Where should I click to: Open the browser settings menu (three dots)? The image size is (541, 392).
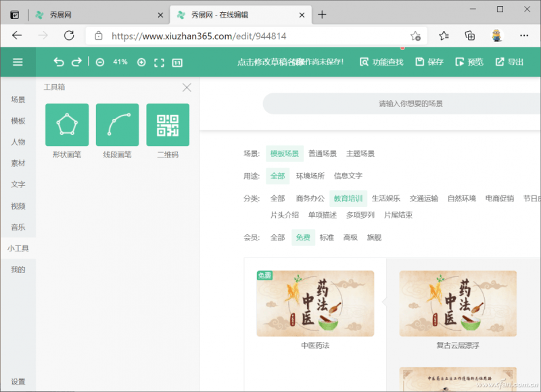coord(524,35)
